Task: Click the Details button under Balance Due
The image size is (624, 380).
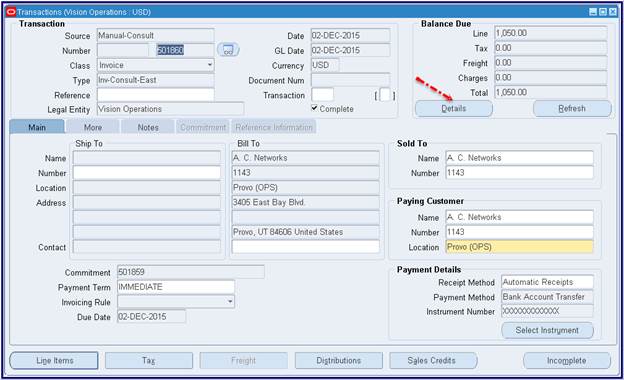Action: point(454,108)
